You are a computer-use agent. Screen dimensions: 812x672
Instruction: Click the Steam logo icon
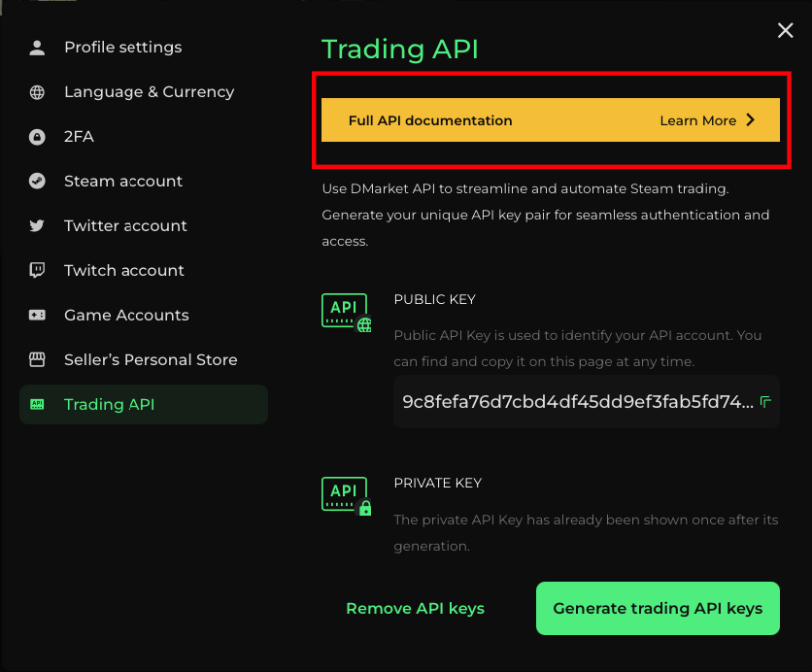pyautogui.click(x=37, y=182)
